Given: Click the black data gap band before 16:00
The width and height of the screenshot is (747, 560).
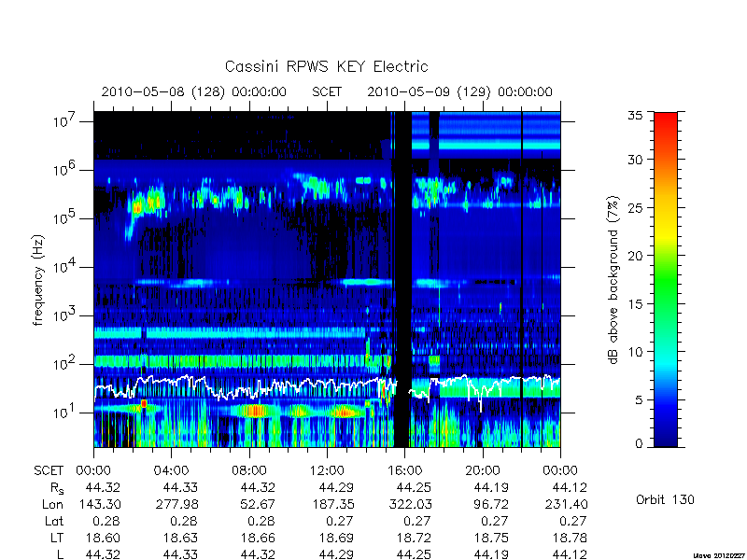Looking at the screenshot, I should [x=402, y=279].
